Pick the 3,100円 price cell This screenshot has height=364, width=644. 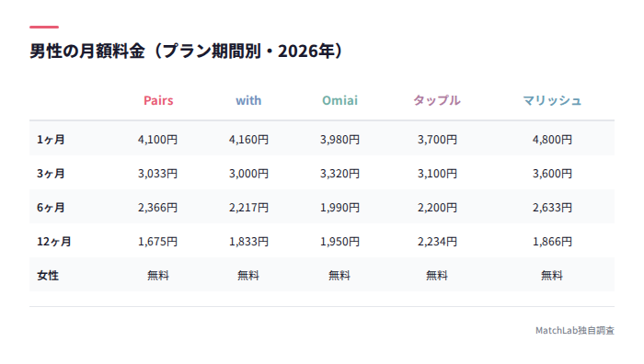[437, 174]
